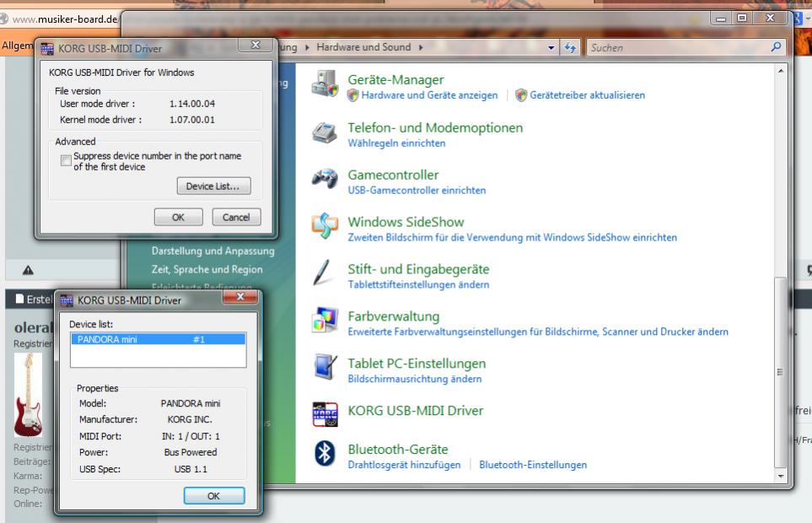Click the Tablet PC-Einstellungen icon

pyautogui.click(x=325, y=367)
